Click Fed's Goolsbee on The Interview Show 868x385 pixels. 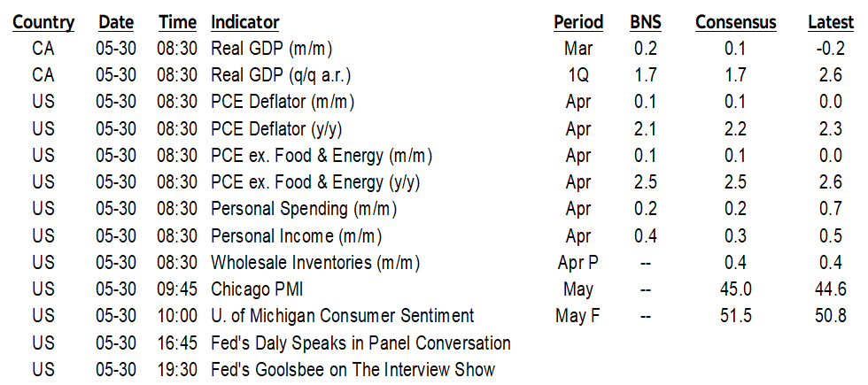tap(353, 370)
